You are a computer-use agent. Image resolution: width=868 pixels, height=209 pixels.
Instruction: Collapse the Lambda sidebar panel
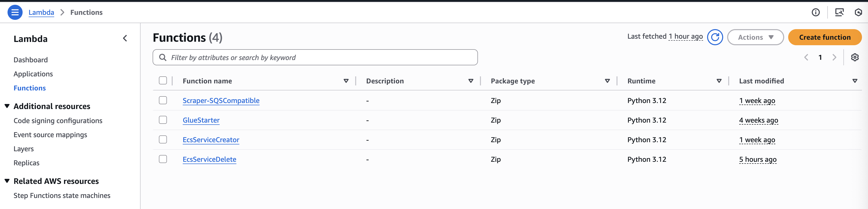pyautogui.click(x=125, y=38)
